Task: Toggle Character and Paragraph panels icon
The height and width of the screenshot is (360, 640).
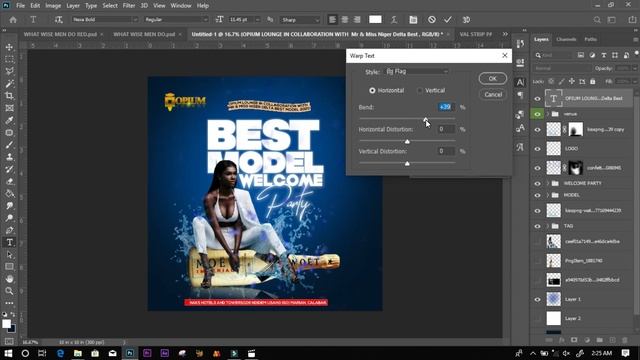Action: (413, 20)
